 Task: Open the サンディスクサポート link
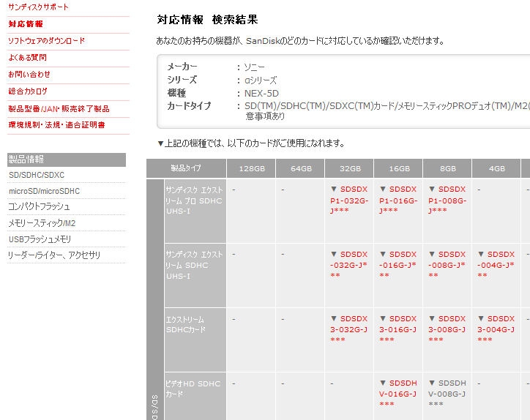(x=38, y=7)
